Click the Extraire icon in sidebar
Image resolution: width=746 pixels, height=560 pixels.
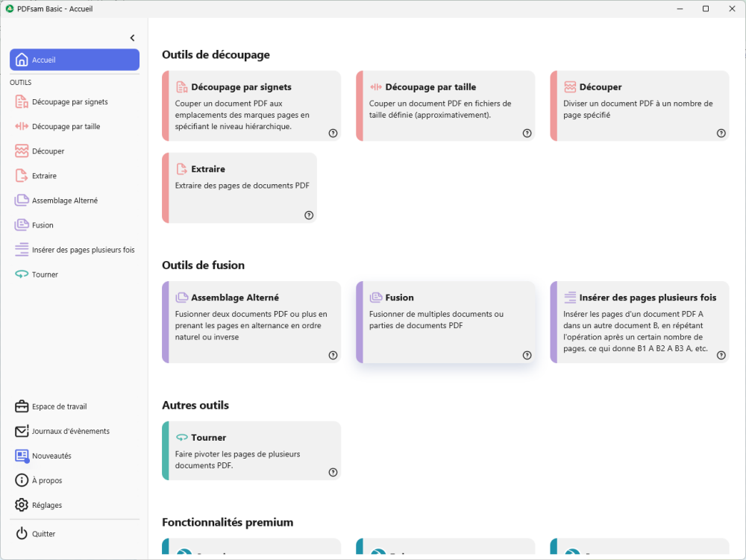22,176
